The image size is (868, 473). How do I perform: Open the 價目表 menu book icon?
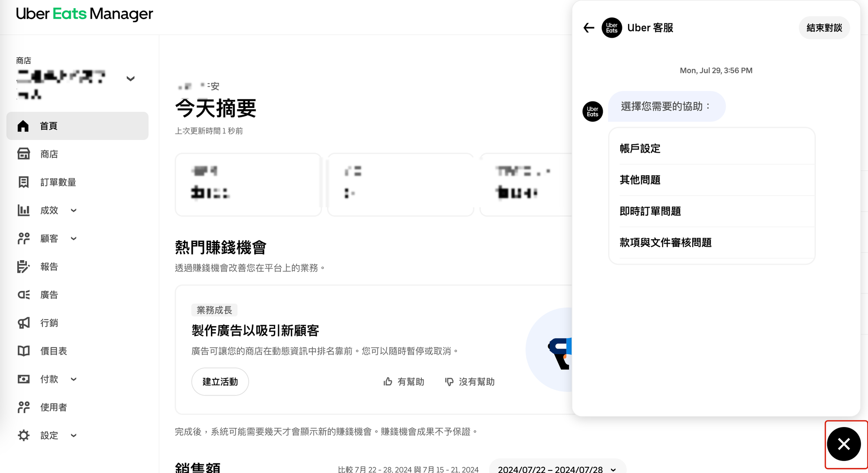tap(23, 351)
